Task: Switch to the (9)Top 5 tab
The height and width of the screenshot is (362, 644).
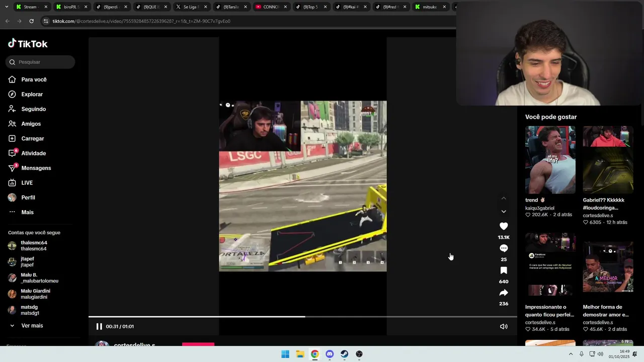Action: (310, 7)
